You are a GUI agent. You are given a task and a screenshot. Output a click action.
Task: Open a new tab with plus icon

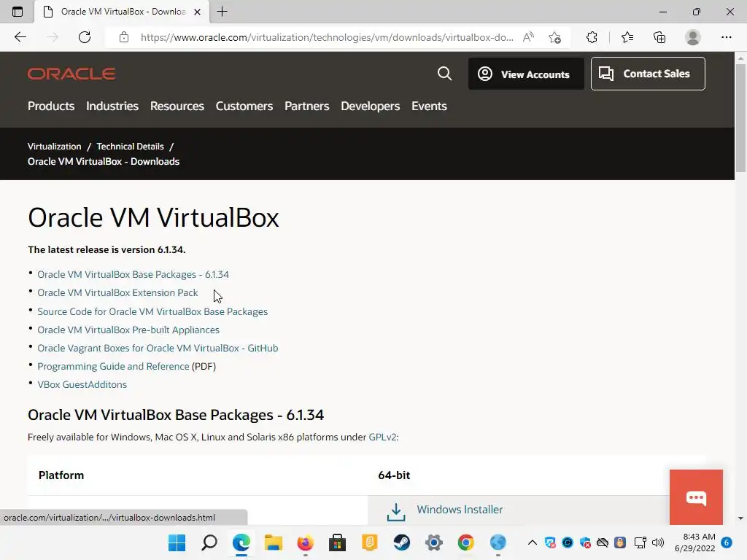coord(222,12)
